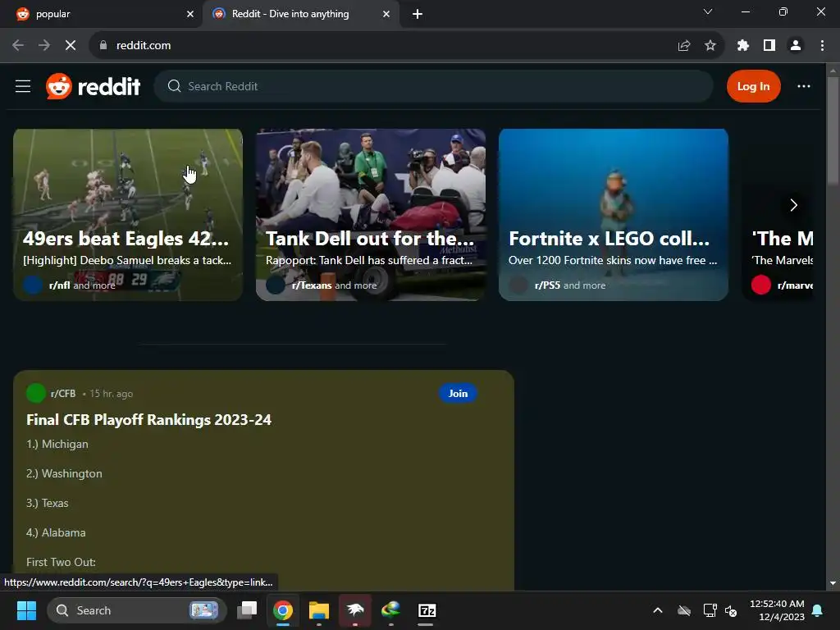Image resolution: width=840 pixels, height=630 pixels.
Task: Advance the trending carousel with the right arrow
Action: (x=793, y=205)
